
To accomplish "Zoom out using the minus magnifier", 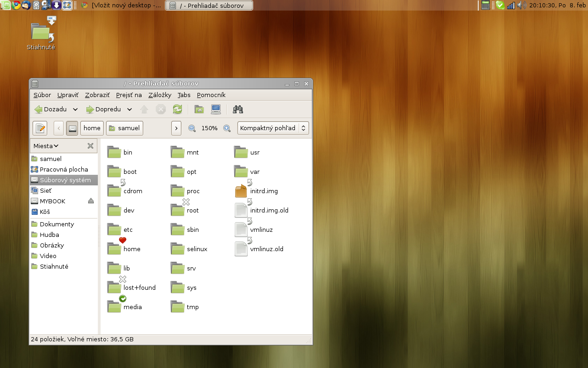I will [192, 128].
